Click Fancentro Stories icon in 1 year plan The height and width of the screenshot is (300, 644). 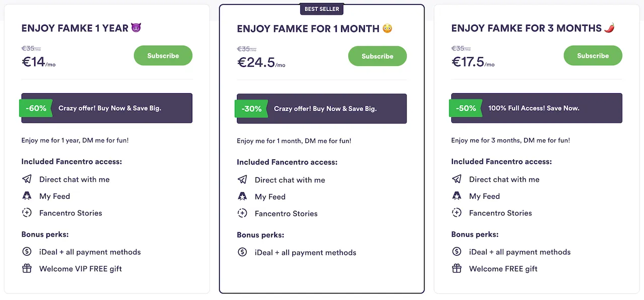(27, 213)
